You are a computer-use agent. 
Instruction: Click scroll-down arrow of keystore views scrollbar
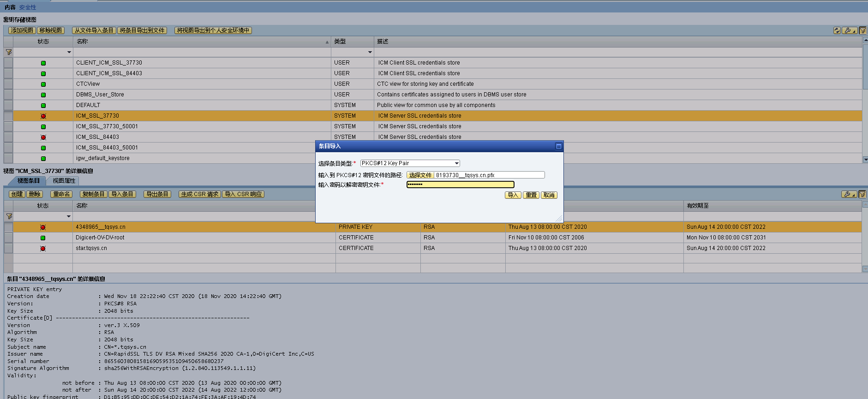865,160
